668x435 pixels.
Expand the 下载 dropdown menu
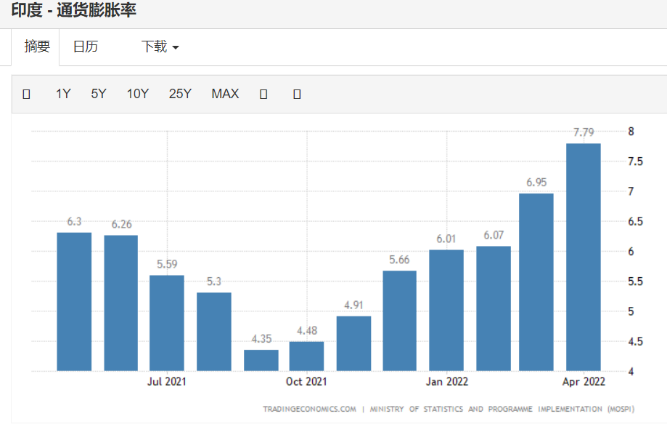coord(160,46)
